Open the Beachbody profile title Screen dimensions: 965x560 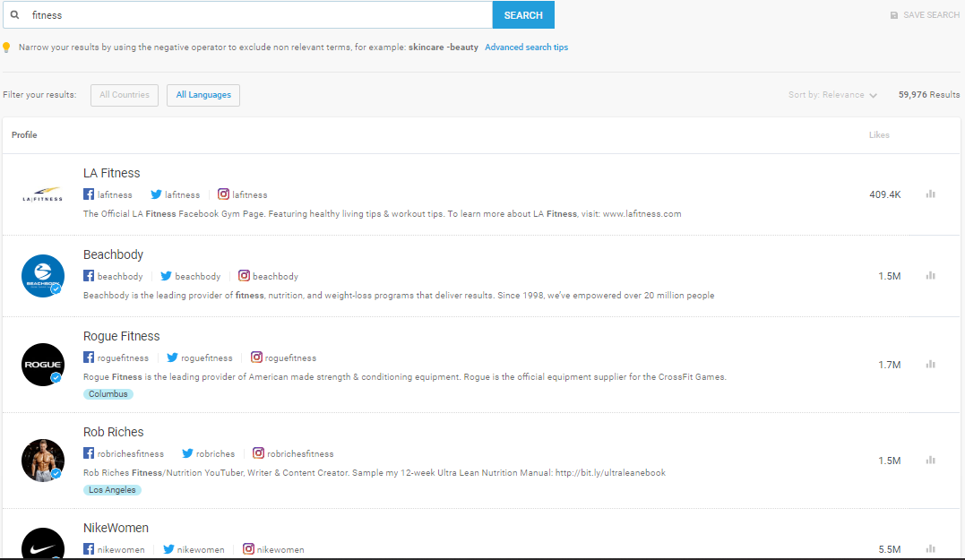tap(113, 254)
